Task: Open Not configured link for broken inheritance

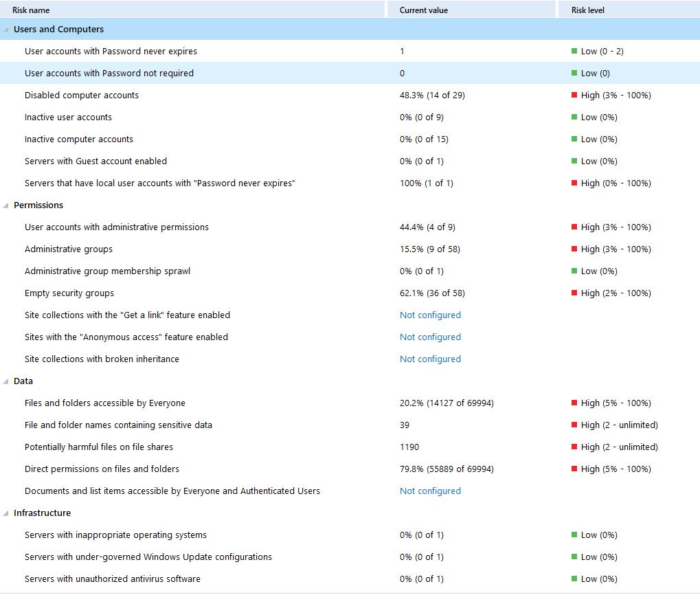Action: pos(430,359)
